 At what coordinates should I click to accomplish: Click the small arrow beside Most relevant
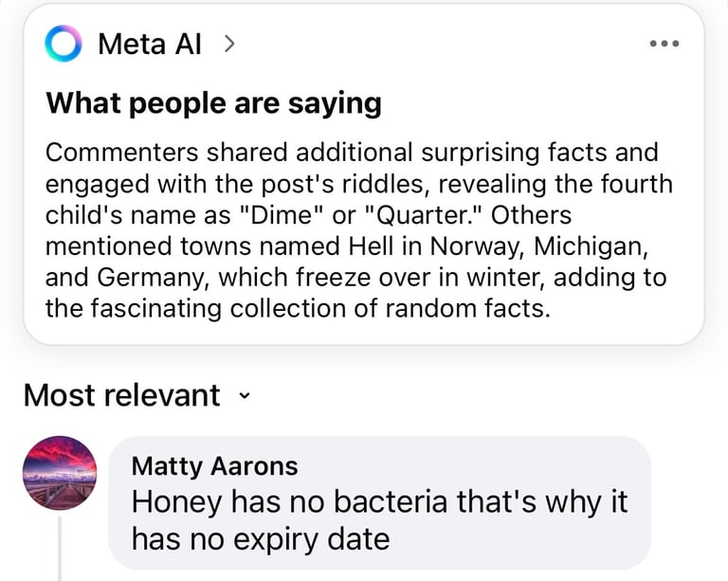(x=246, y=395)
